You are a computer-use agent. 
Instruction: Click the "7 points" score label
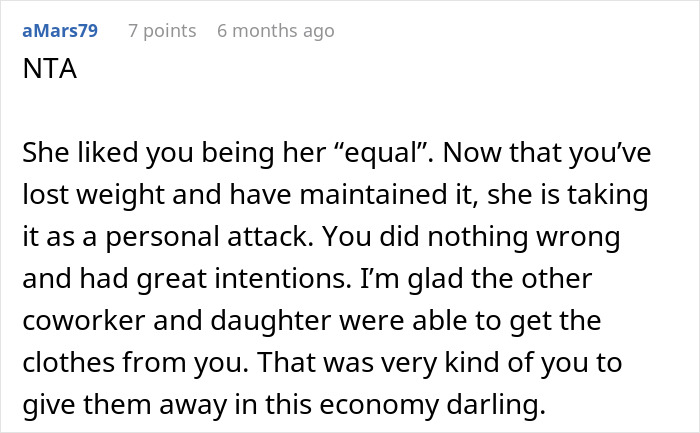coord(162,31)
